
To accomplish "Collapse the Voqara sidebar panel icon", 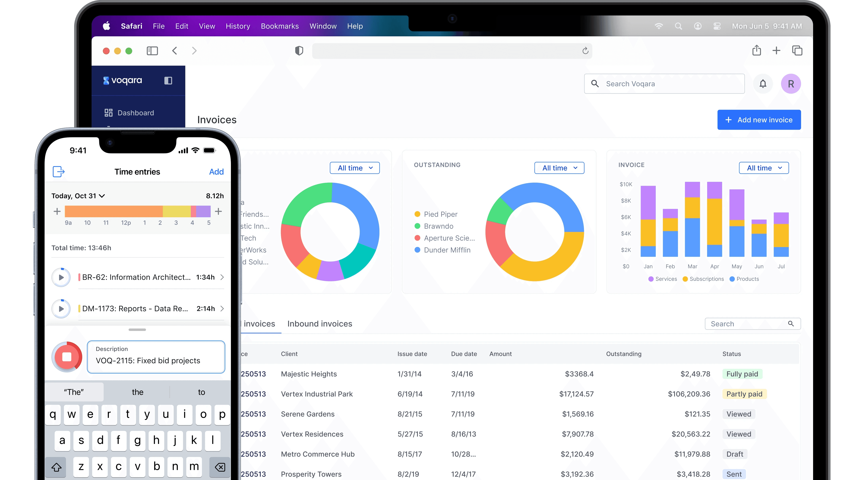I will coord(168,80).
